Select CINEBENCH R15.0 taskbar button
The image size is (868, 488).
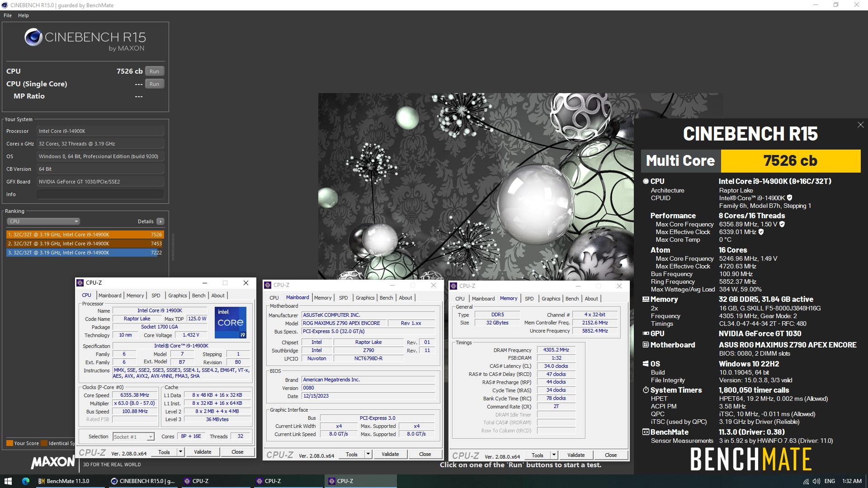[x=143, y=481]
